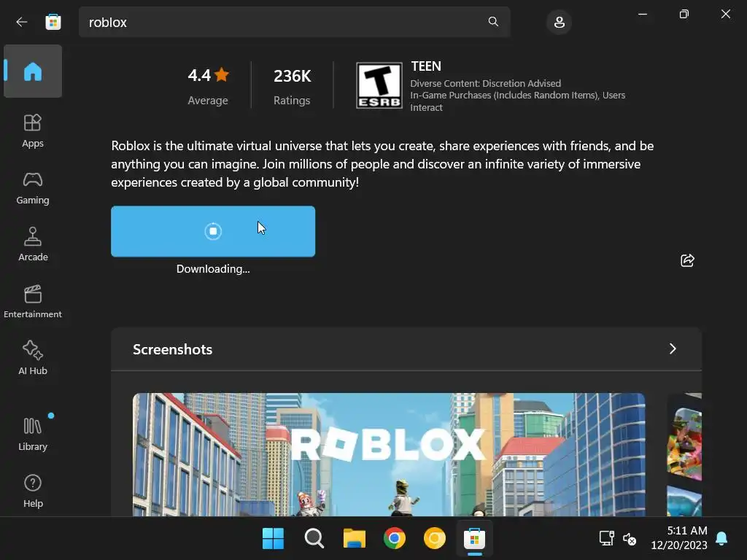Screen dimensions: 747x560
Task: Minimize the Microsoft Store window
Action: tap(643, 14)
